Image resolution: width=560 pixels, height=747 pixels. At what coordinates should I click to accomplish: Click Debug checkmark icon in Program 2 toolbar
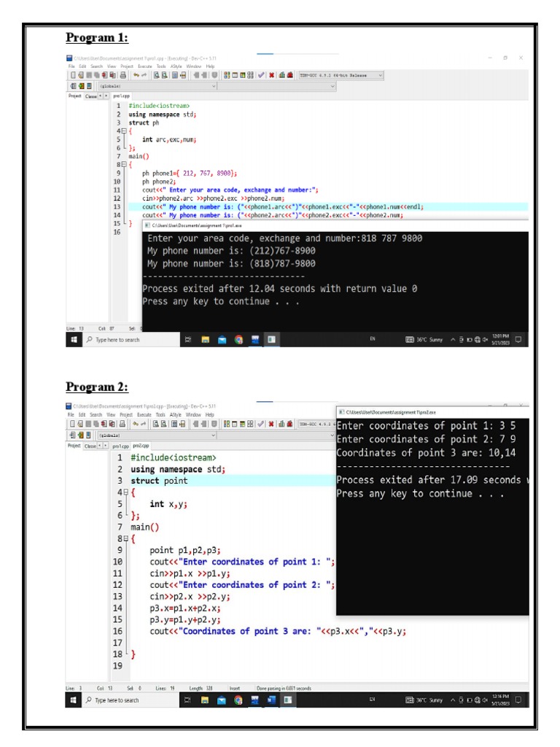(x=261, y=424)
